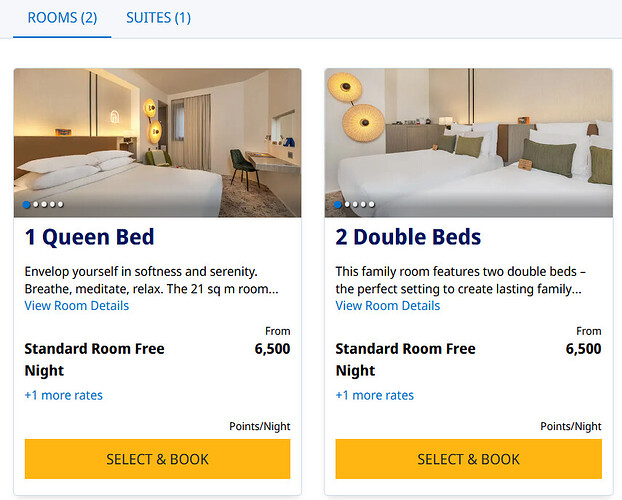
Task: Expand +1 more rates for Queen Bed
Action: coord(63,395)
